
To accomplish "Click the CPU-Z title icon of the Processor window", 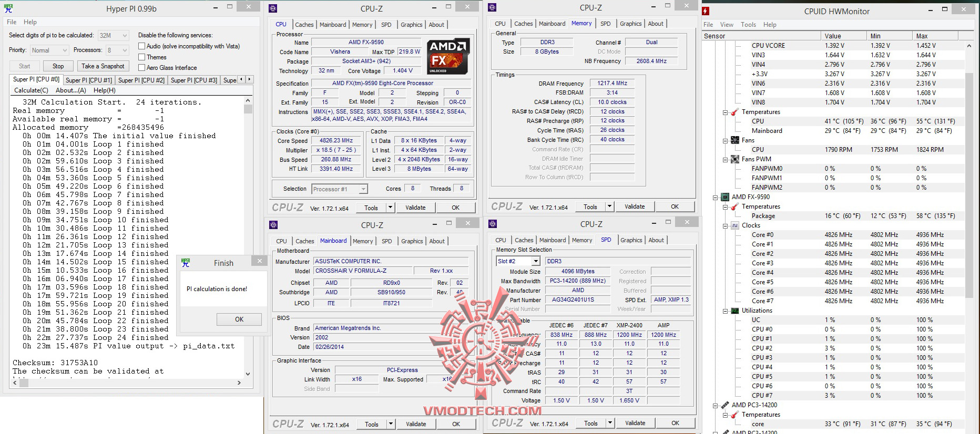I will (273, 8).
